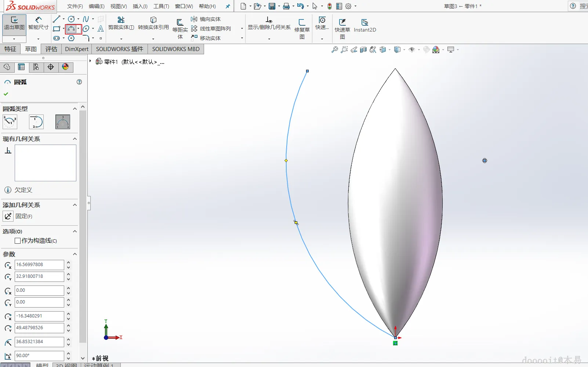The width and height of the screenshot is (588, 367).
Task: Collapse the 参数 parameters section
Action: 75,254
